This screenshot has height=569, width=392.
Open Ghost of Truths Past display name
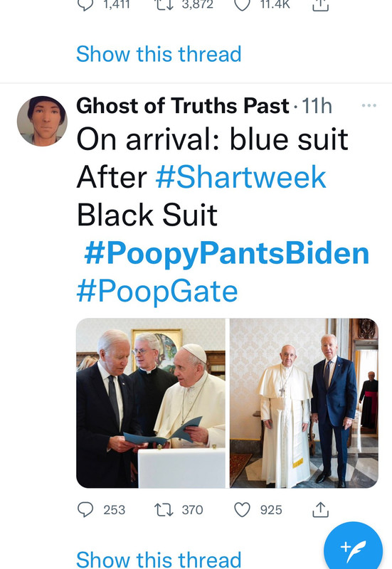183,105
